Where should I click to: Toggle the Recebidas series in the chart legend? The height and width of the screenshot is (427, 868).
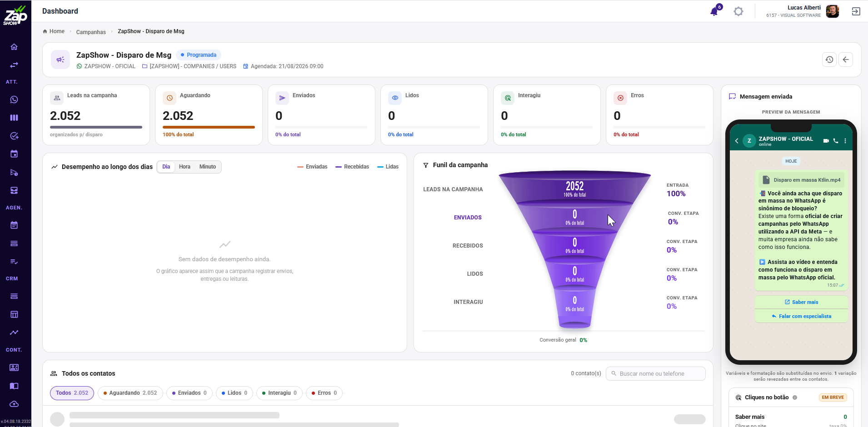352,167
